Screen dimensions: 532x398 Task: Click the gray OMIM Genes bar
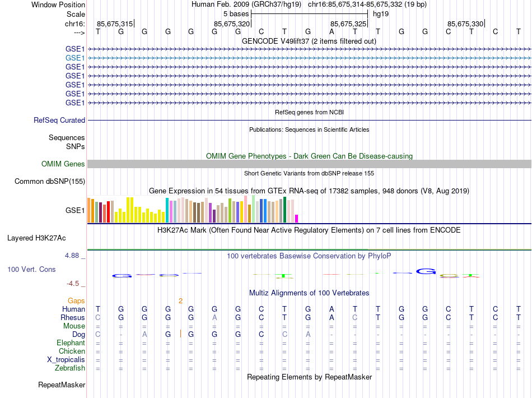(310, 164)
